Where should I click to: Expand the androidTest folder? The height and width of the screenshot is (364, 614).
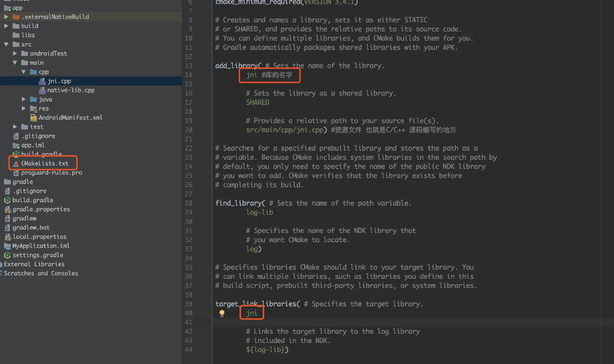click(x=15, y=53)
